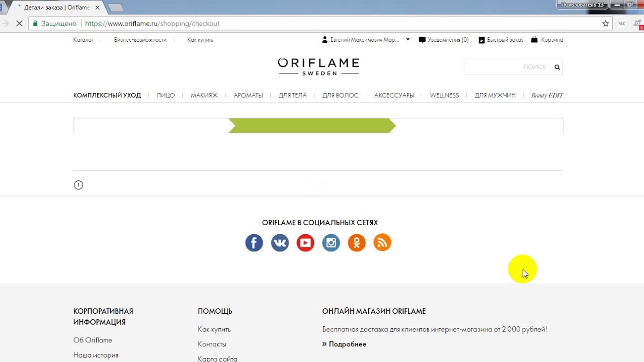644x362 pixels.
Task: Open Как купить top link
Action: click(200, 40)
